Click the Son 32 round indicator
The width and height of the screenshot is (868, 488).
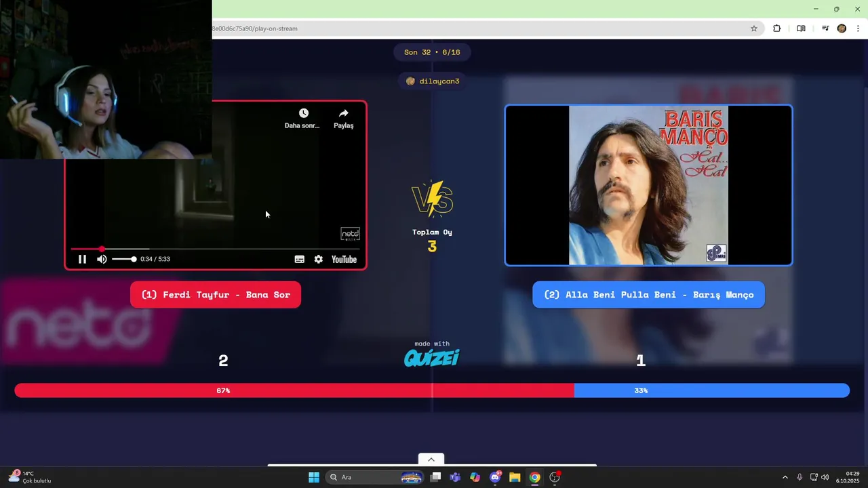(x=432, y=52)
